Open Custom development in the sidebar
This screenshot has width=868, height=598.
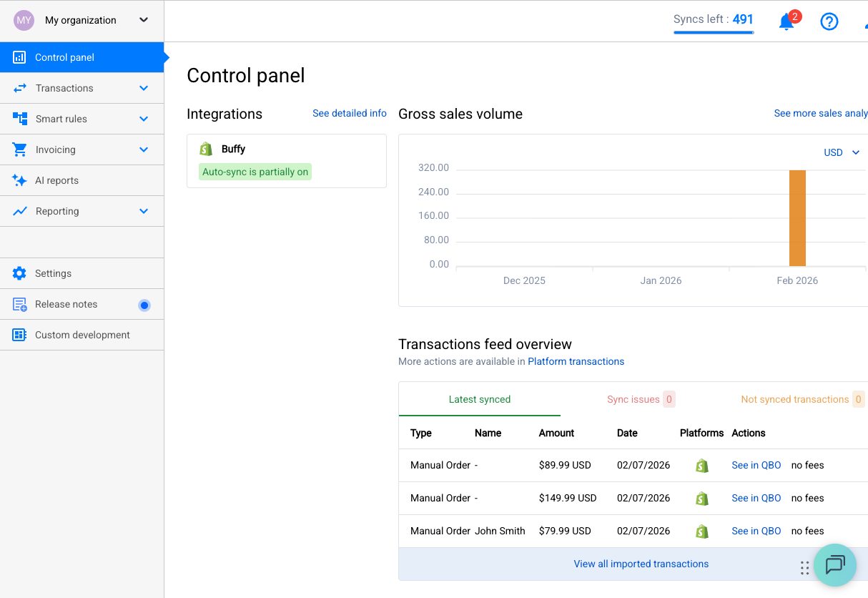(82, 335)
